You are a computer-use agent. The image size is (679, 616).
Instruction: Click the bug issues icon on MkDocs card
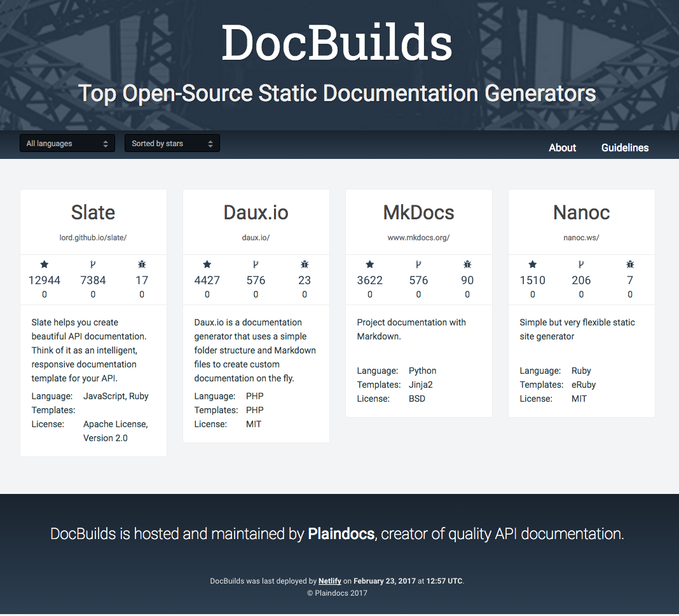point(467,264)
